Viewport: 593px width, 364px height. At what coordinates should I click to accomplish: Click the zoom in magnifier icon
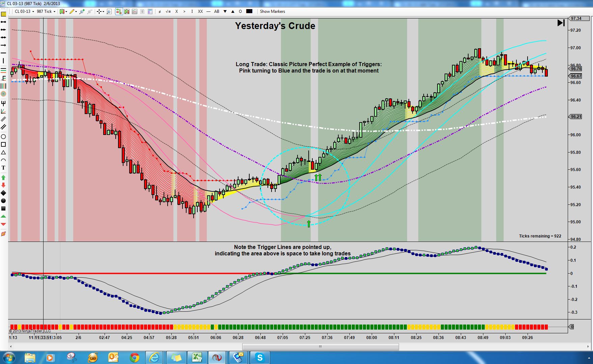pos(82,11)
